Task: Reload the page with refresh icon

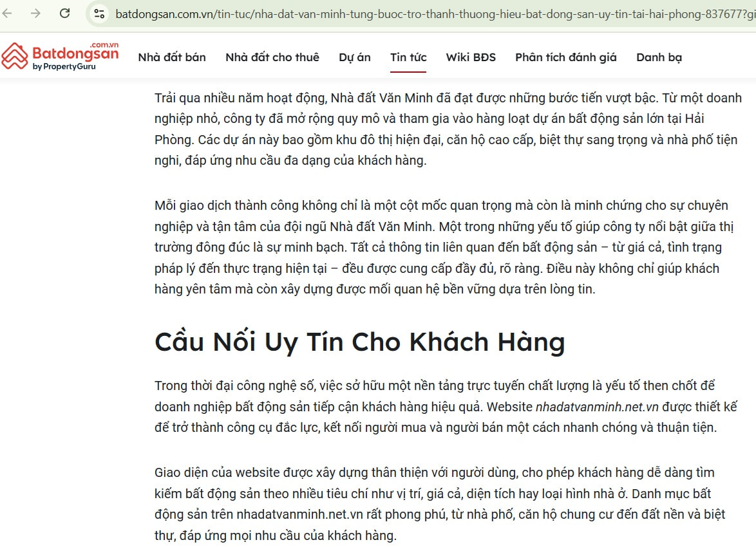Action: [64, 14]
